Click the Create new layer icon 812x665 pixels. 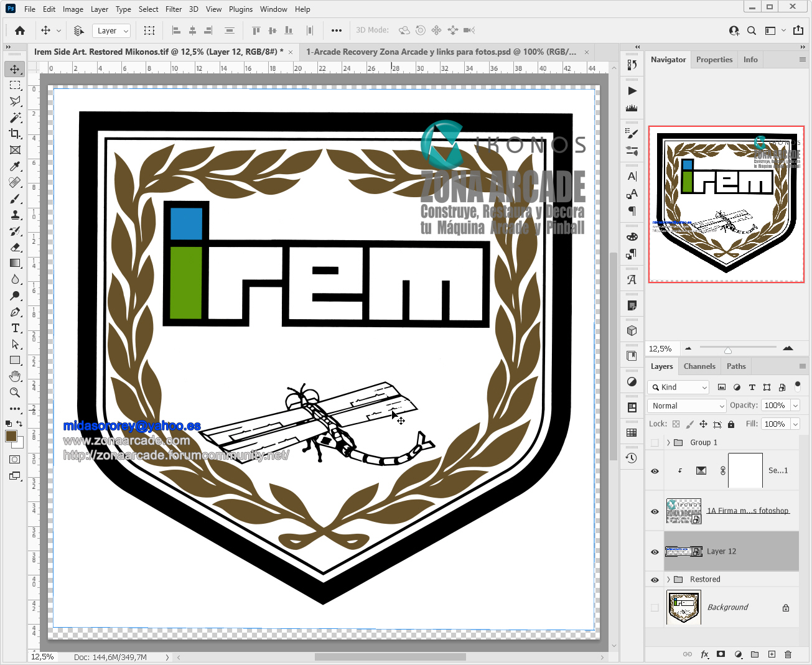[772, 654]
